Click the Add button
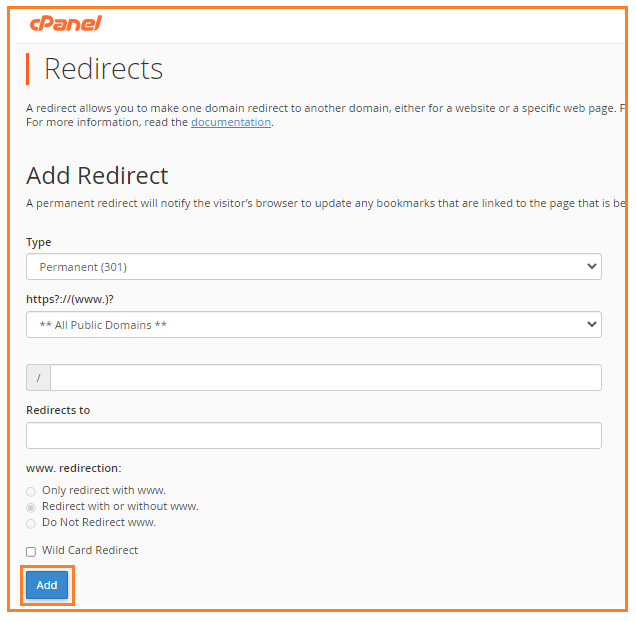 click(47, 585)
